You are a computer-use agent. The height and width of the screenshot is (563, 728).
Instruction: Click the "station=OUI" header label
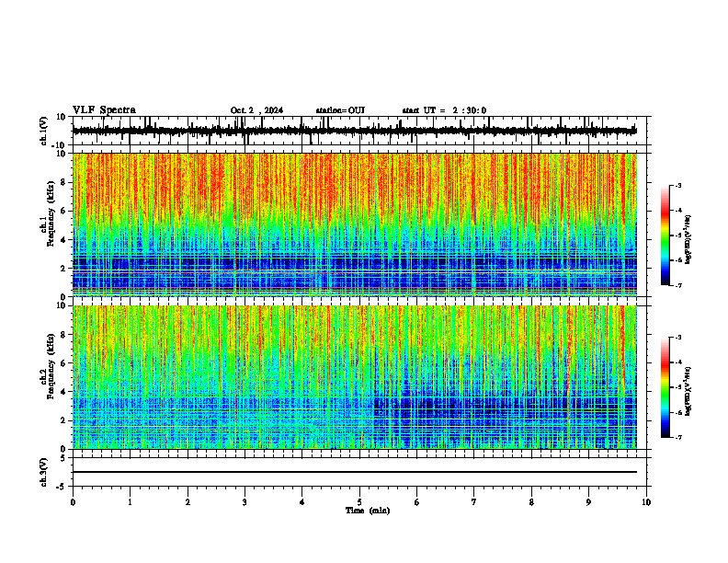[340, 110]
